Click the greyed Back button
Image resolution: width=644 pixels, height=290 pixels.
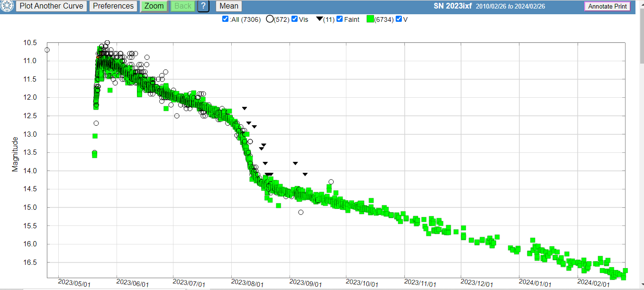tap(183, 6)
